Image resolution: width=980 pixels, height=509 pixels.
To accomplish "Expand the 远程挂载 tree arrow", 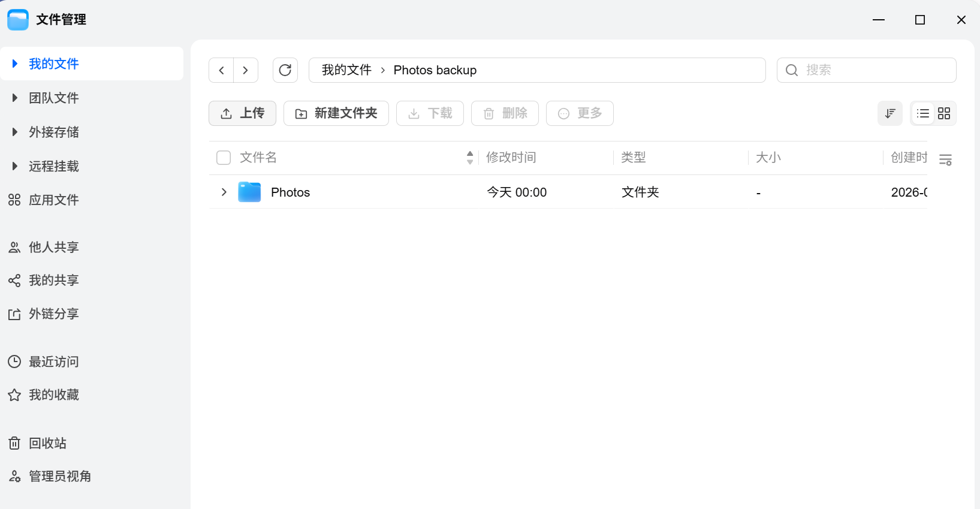I will coord(15,166).
